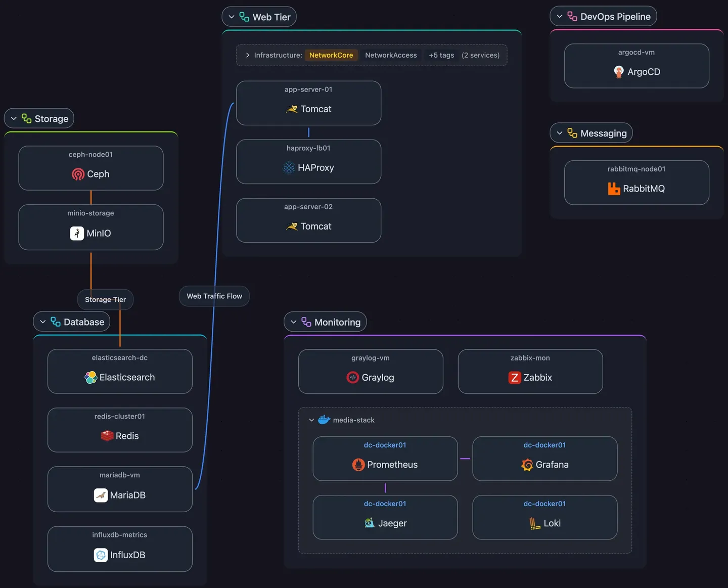Click the InfluxDB logo icon

pyautogui.click(x=101, y=555)
